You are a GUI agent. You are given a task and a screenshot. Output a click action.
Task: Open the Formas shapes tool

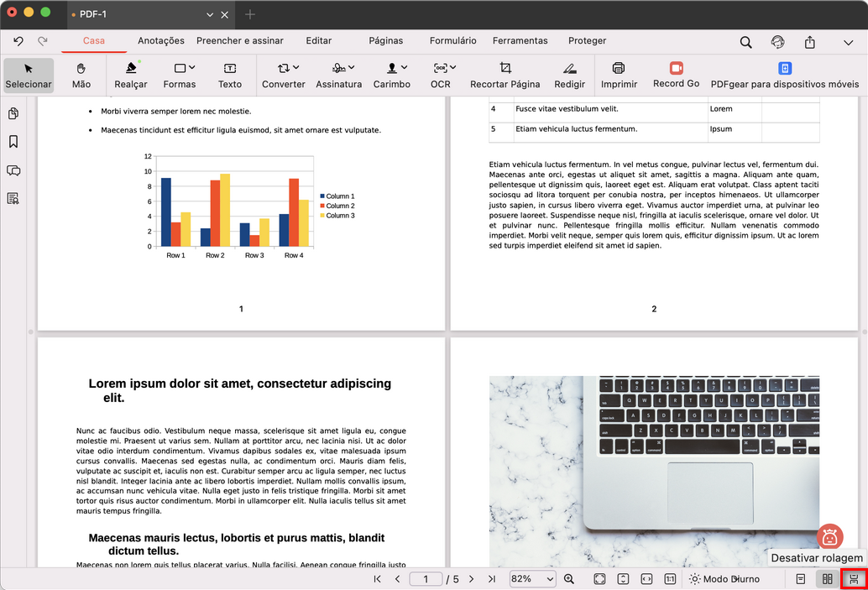180,76
